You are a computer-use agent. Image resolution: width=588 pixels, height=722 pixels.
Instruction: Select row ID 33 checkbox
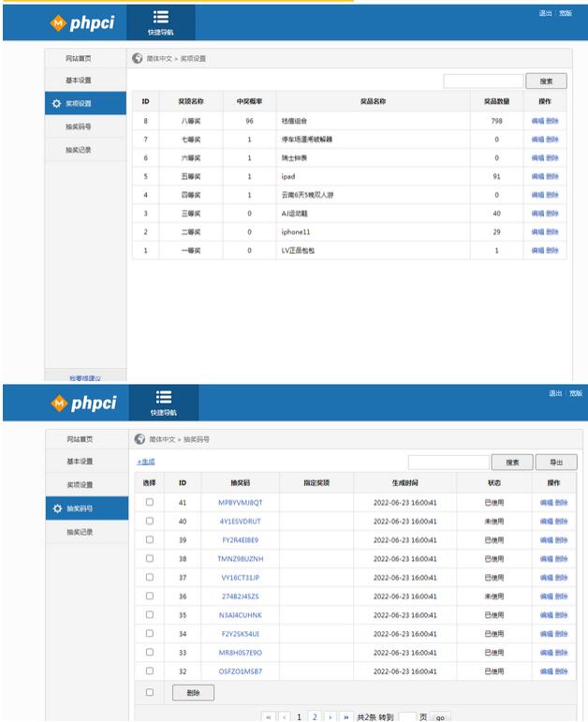(x=150, y=652)
